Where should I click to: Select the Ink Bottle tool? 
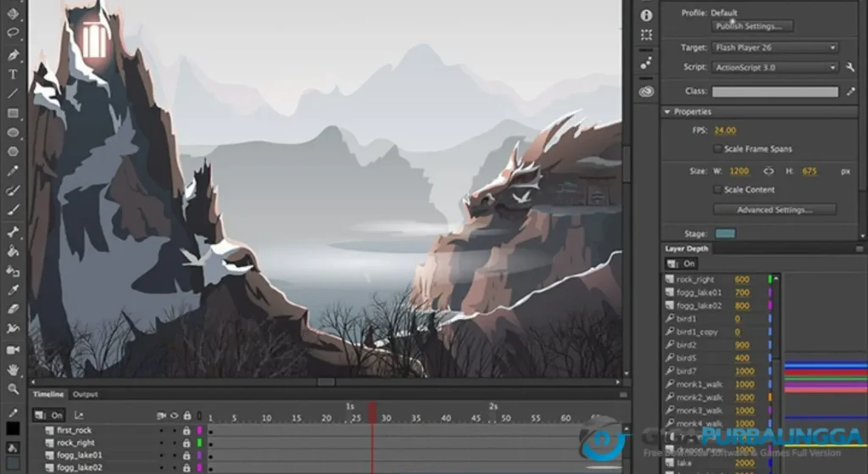click(x=12, y=270)
